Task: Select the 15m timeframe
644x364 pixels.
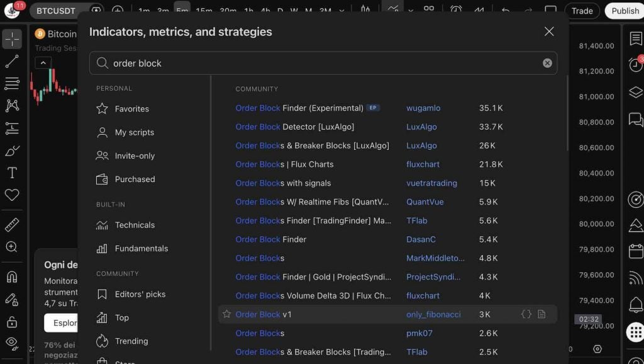Action: [x=204, y=11]
